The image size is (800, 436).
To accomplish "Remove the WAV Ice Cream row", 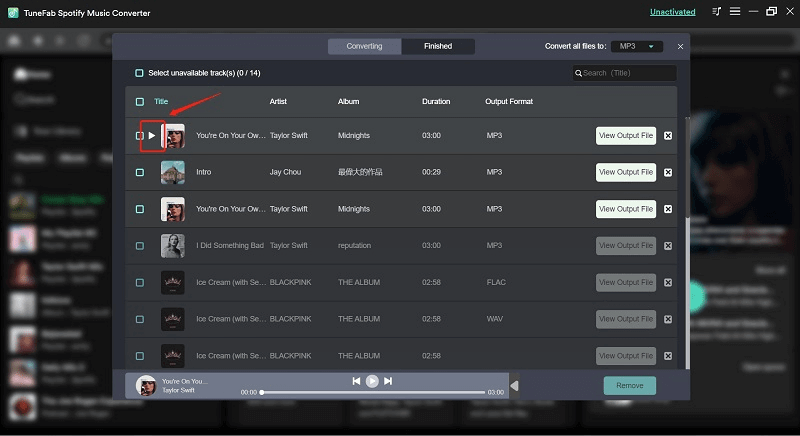I will pos(668,319).
